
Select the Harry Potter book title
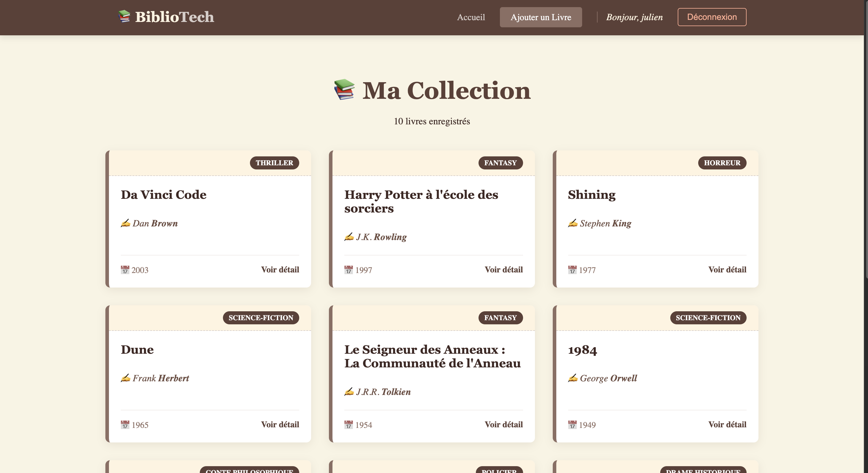421,201
